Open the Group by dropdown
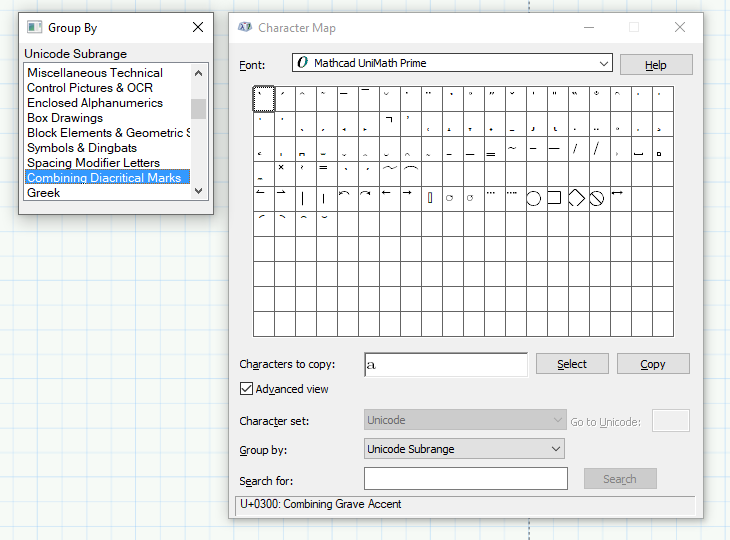 pos(464,449)
